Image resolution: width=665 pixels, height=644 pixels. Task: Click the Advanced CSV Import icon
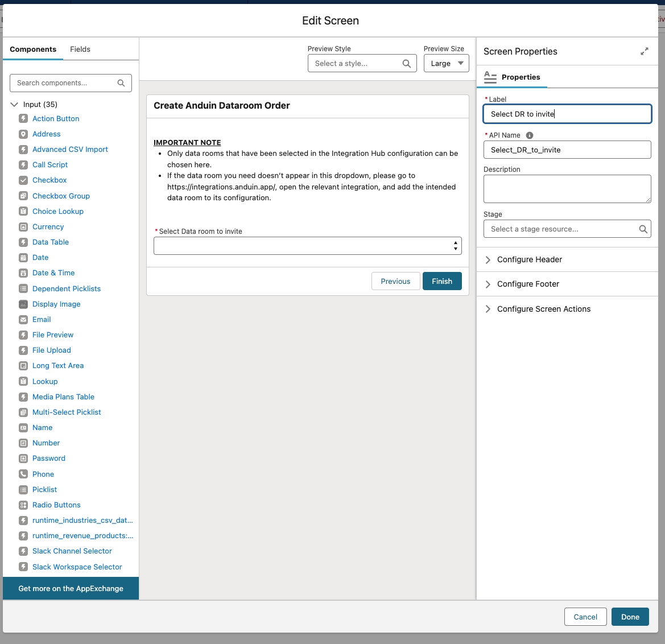tap(23, 149)
